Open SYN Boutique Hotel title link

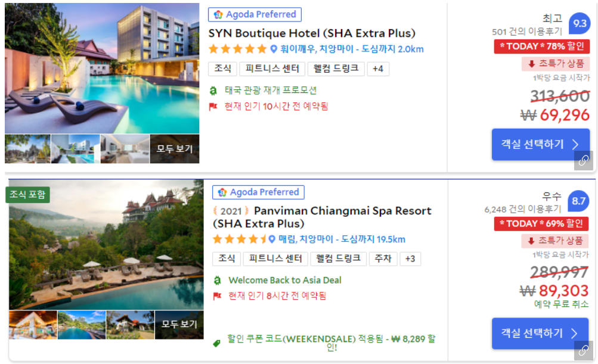(312, 33)
